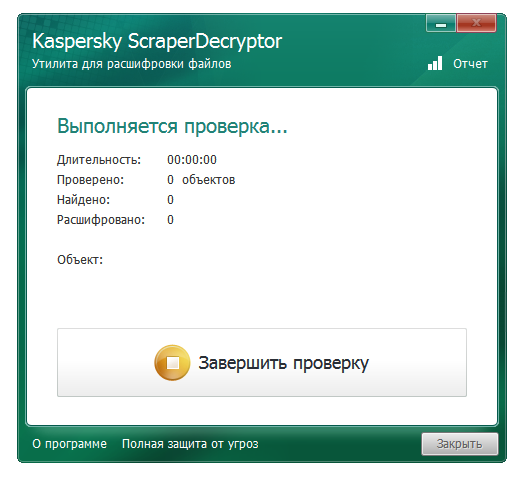Click the Объект label
The width and height of the screenshot is (523, 482).
point(80,260)
